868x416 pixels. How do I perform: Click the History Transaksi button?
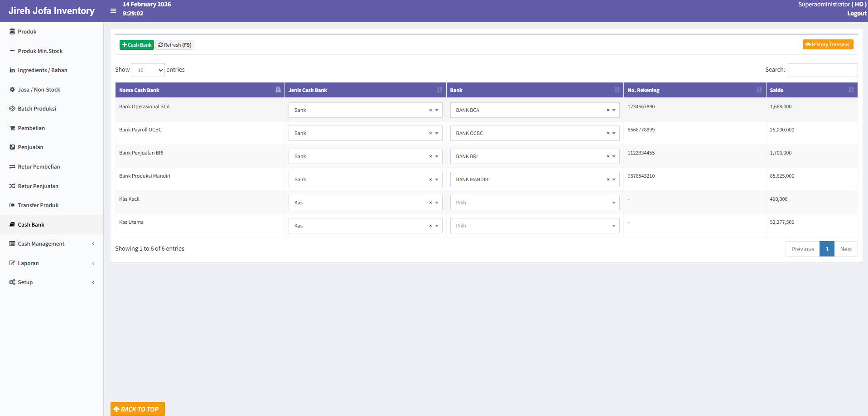click(x=827, y=44)
